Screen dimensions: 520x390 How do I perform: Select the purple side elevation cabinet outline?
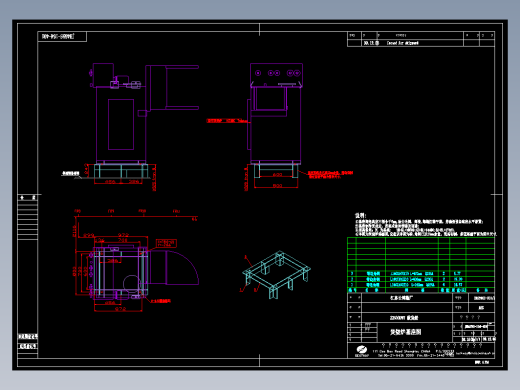point(121,125)
